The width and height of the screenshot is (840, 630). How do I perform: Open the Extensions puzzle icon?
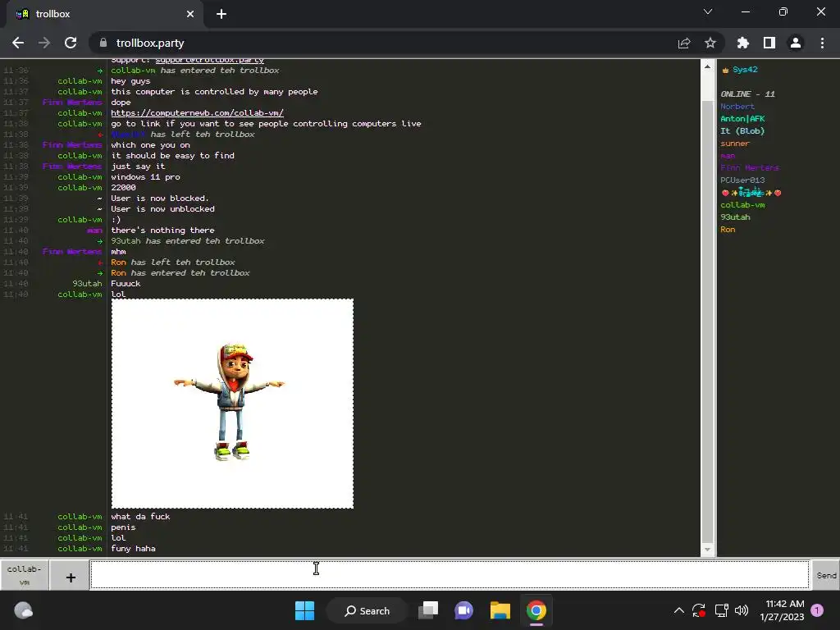click(x=743, y=43)
